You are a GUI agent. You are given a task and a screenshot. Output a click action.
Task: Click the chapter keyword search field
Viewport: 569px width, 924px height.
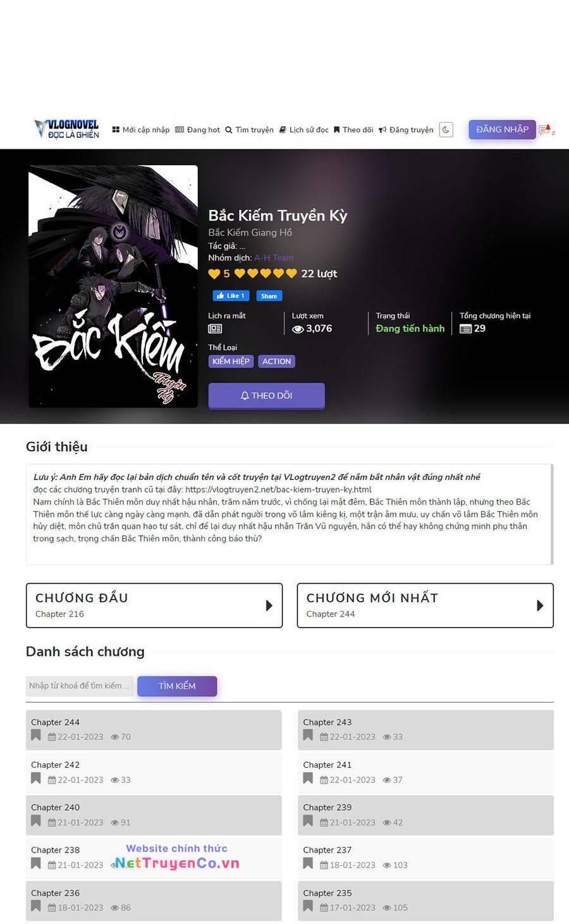[x=80, y=686]
